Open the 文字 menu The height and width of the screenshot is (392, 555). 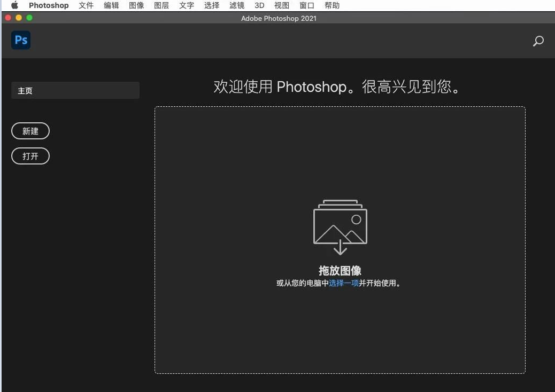click(187, 5)
